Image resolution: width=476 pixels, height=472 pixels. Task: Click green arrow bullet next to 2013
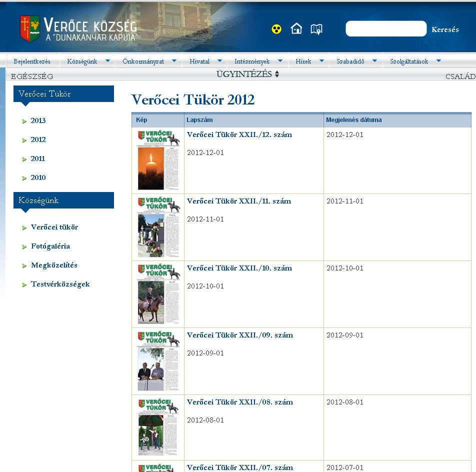(24, 121)
